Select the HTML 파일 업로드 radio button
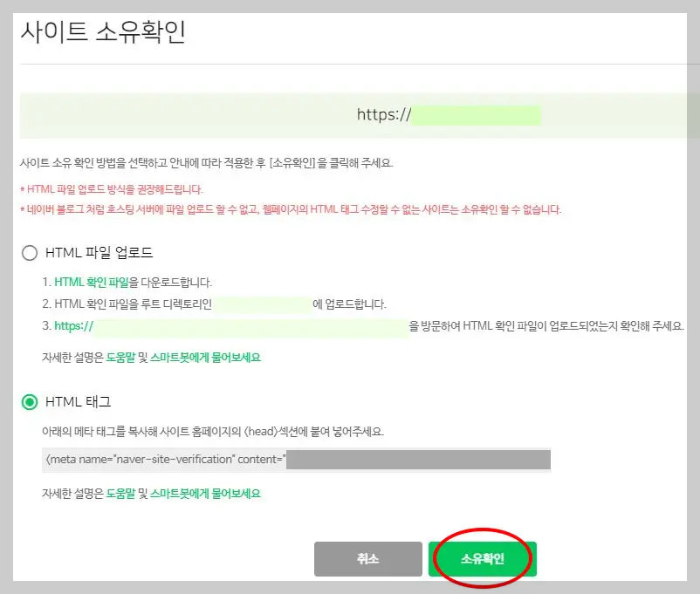 coord(28,252)
